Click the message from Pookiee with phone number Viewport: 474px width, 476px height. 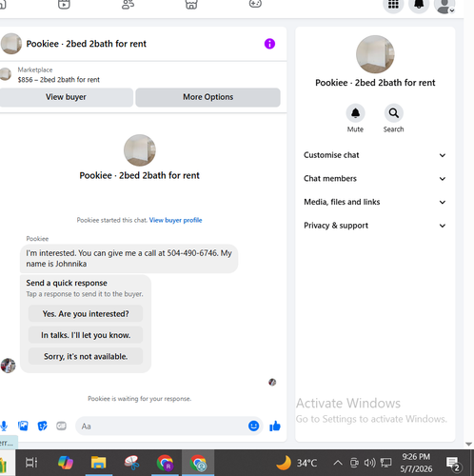click(128, 259)
